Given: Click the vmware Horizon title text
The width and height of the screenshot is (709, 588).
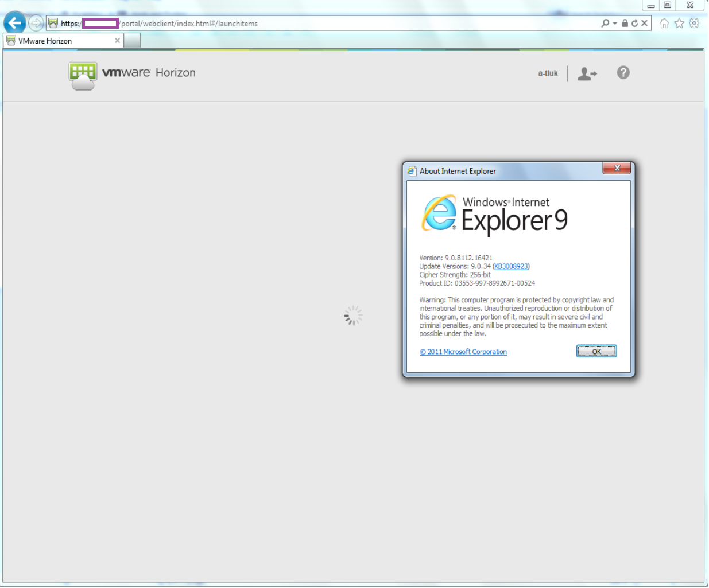Looking at the screenshot, I should (x=149, y=73).
